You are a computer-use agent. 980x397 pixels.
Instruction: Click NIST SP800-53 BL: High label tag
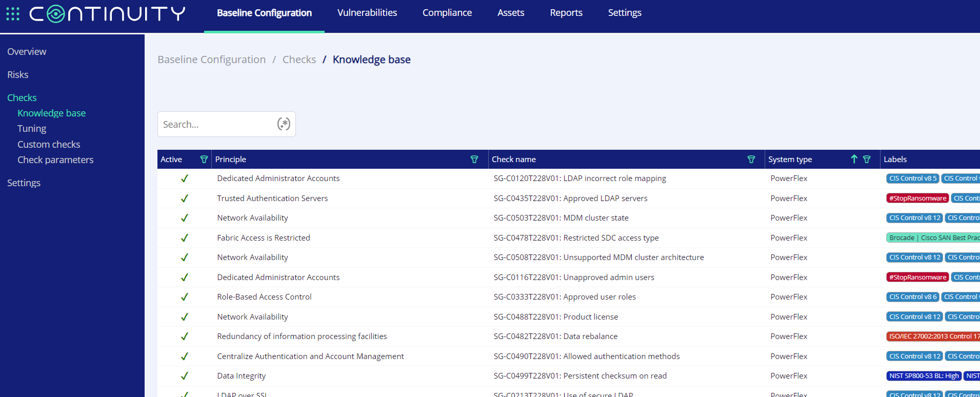pyautogui.click(x=924, y=376)
